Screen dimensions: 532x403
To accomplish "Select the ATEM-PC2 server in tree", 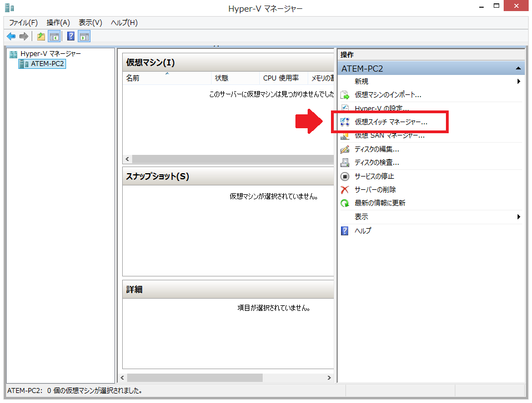I will (42, 64).
